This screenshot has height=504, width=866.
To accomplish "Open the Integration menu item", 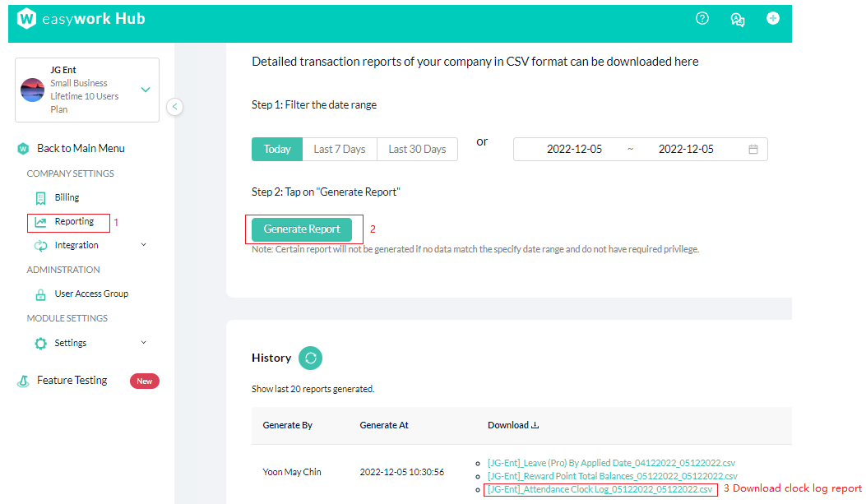I will [76, 245].
